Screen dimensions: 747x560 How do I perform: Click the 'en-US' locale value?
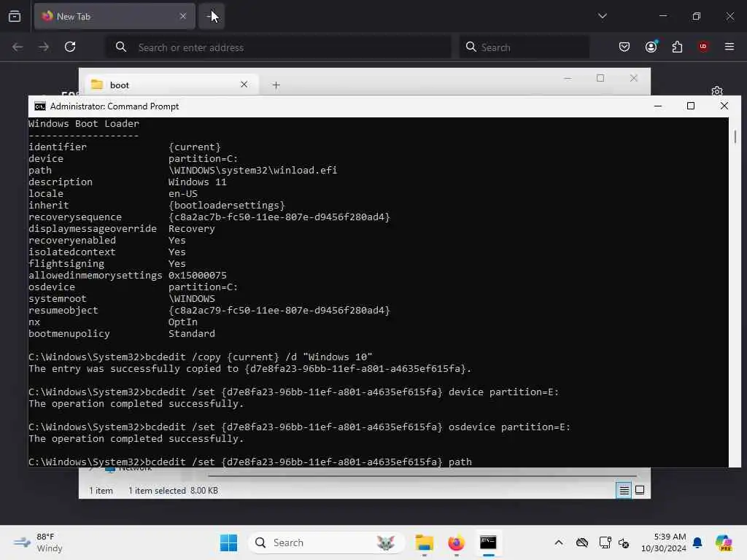pos(182,194)
